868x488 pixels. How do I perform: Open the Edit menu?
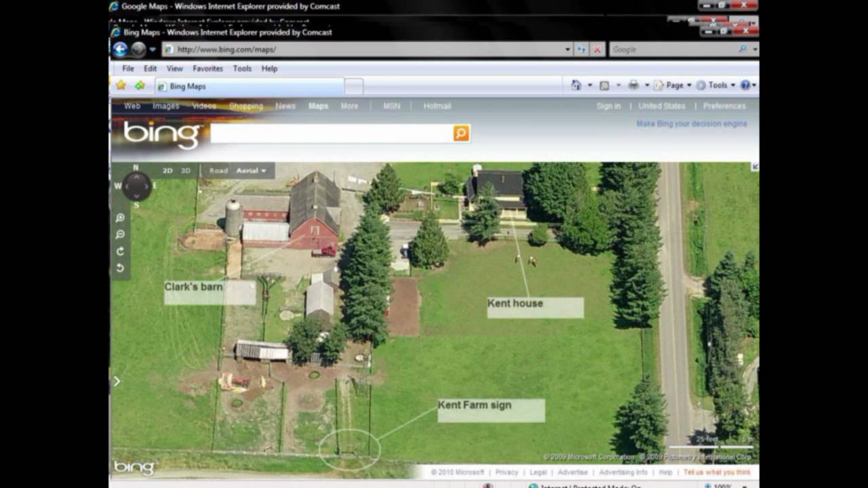(x=150, y=68)
